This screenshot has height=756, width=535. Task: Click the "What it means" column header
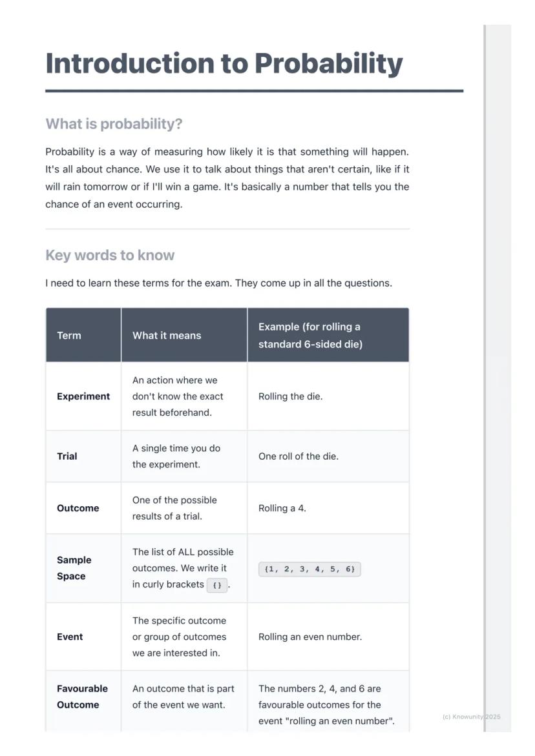coord(167,336)
